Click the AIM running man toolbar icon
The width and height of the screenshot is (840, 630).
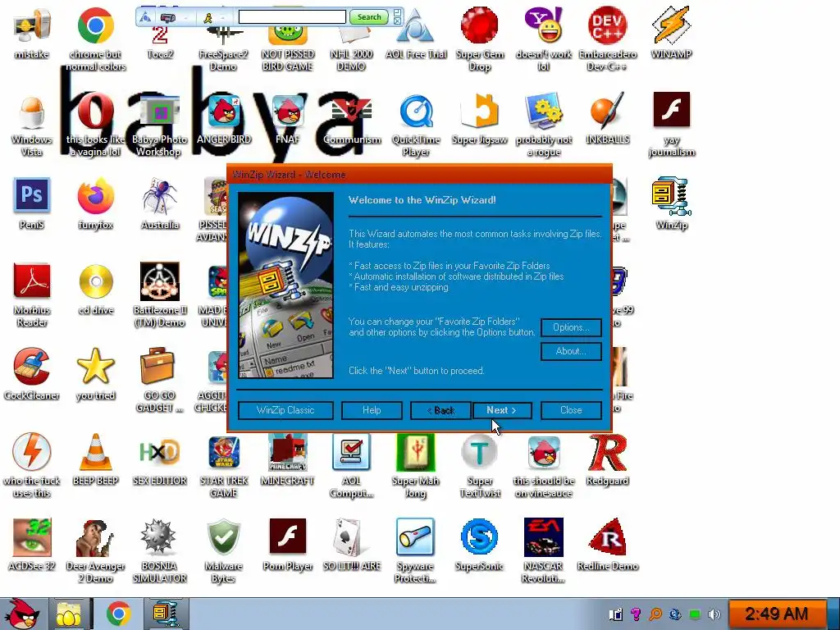click(x=208, y=18)
